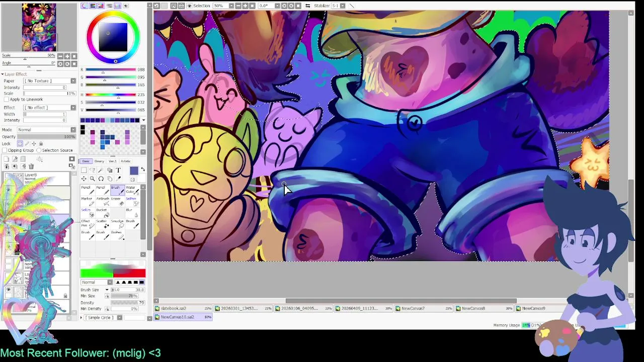Choose the Marker brush

tap(88, 202)
